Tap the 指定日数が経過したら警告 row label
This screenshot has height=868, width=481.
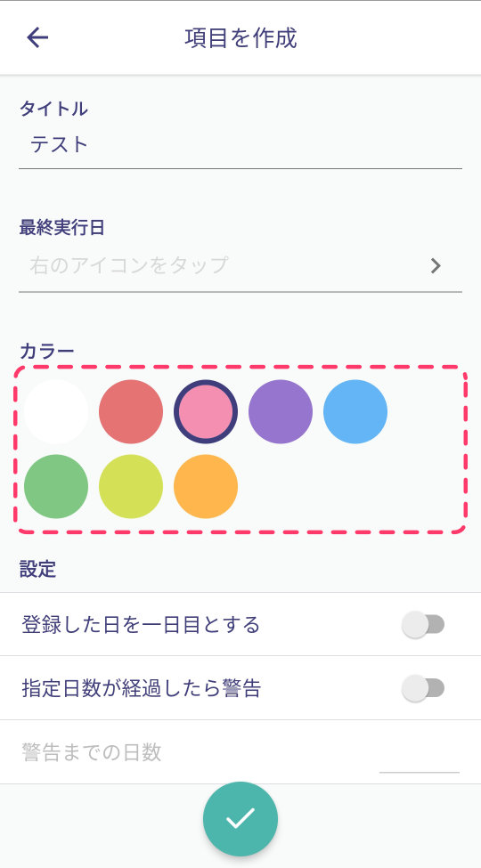pyautogui.click(x=142, y=688)
